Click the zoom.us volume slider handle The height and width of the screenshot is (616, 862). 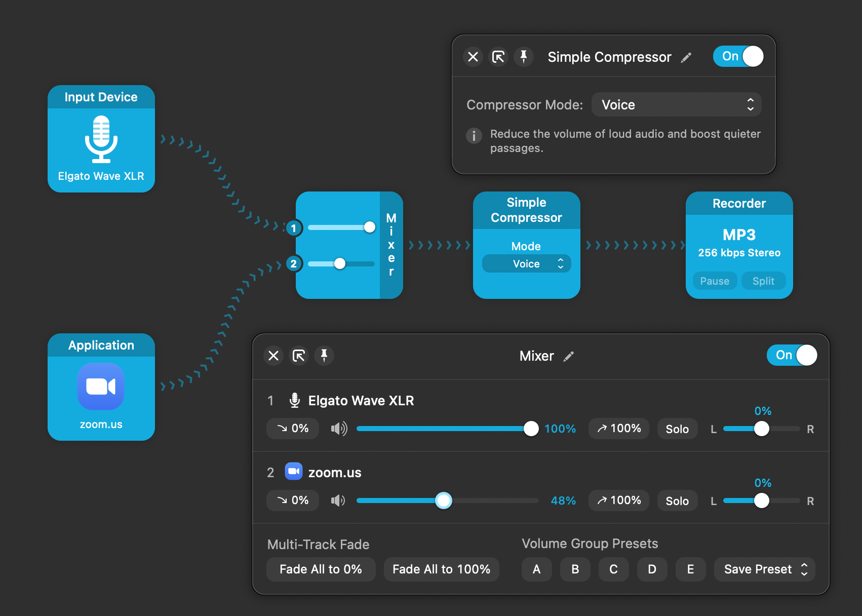444,500
